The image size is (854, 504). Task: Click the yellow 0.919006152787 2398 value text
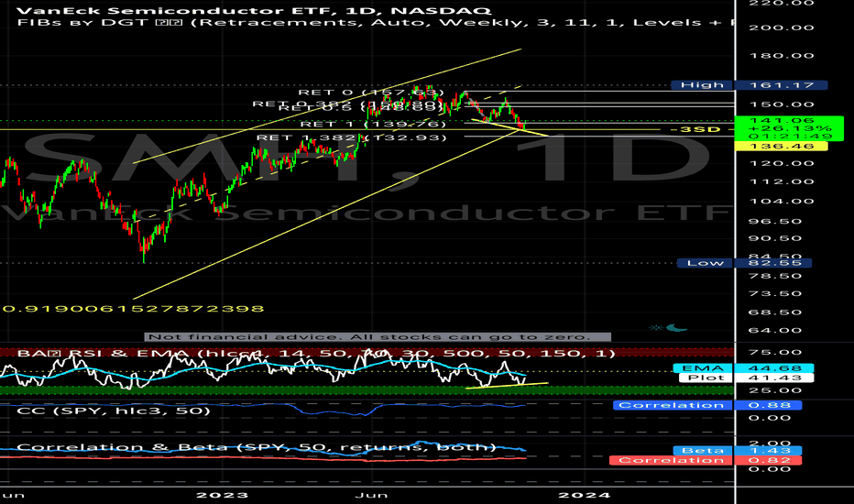(x=134, y=309)
